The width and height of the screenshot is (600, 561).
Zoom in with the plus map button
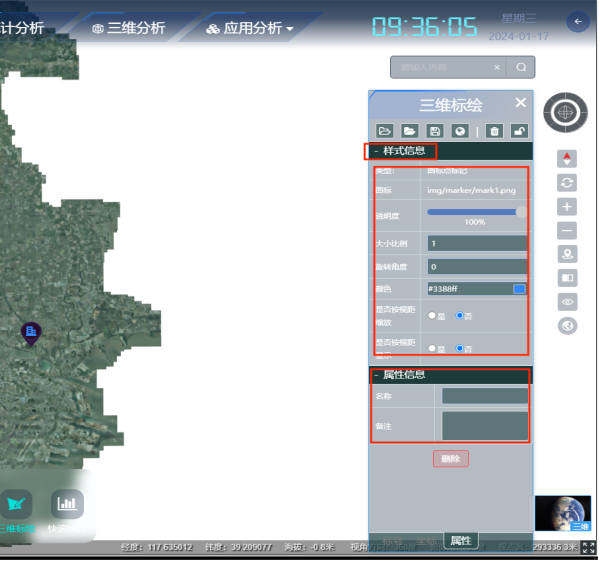[x=567, y=207]
